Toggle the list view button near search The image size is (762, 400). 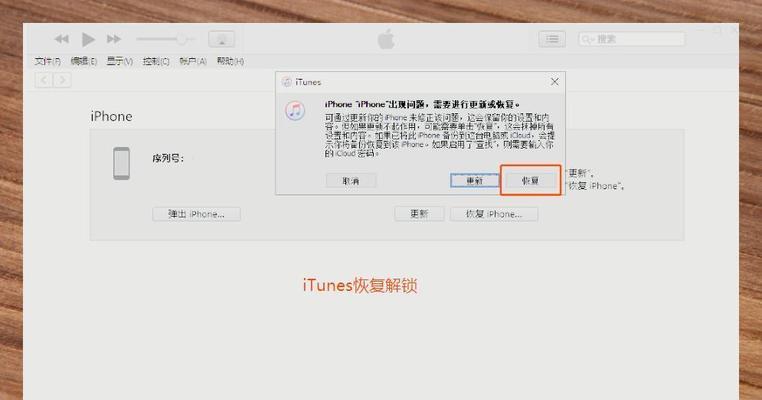click(552, 39)
